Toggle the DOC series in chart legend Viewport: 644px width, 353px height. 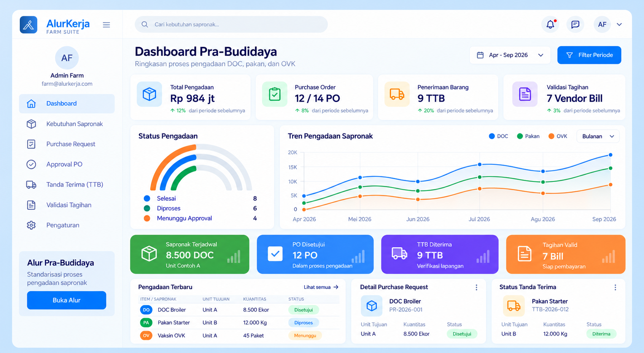[498, 136]
